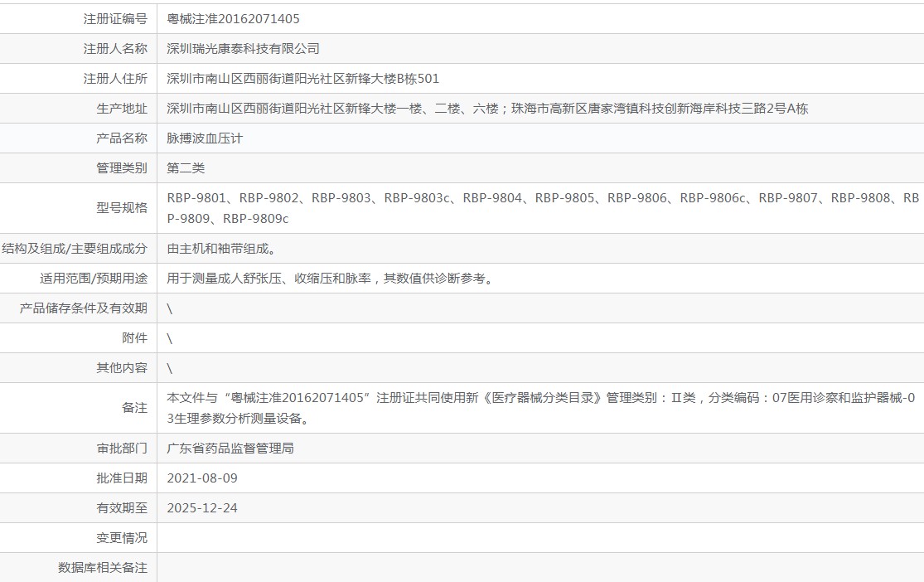The image size is (924, 582).
Task: Select management class value 第二类
Action: 186,168
